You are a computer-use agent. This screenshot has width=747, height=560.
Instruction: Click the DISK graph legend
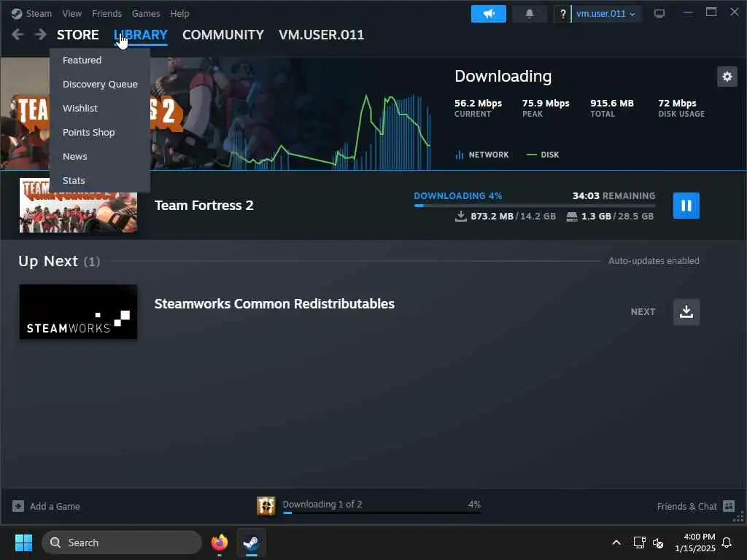543,155
